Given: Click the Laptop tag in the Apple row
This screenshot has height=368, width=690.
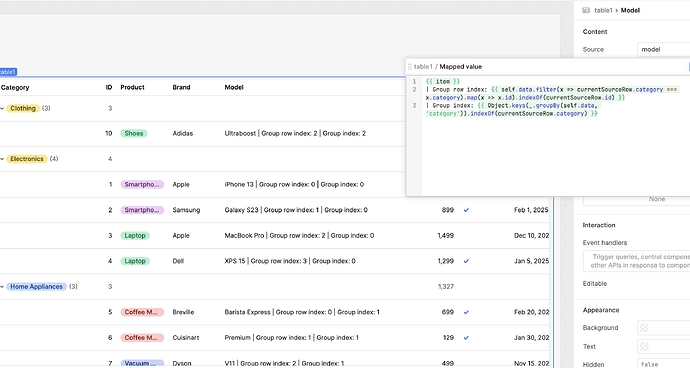Looking at the screenshot, I should point(135,236).
